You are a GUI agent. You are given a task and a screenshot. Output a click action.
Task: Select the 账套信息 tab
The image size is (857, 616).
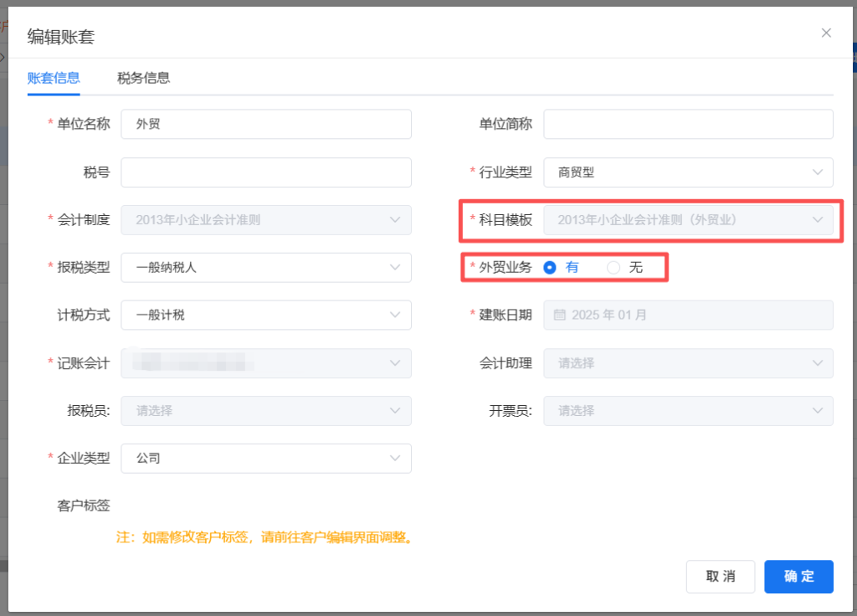[54, 78]
